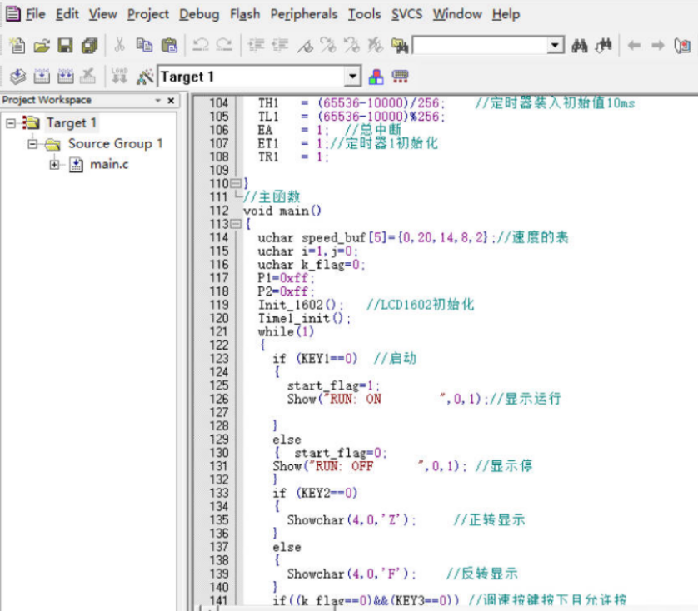
Task: Select main.c in the Project Workspace
Action: click(x=109, y=164)
